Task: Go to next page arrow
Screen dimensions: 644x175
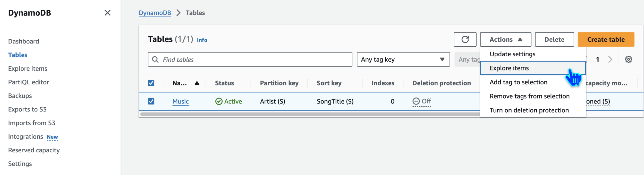Action: pos(610,59)
